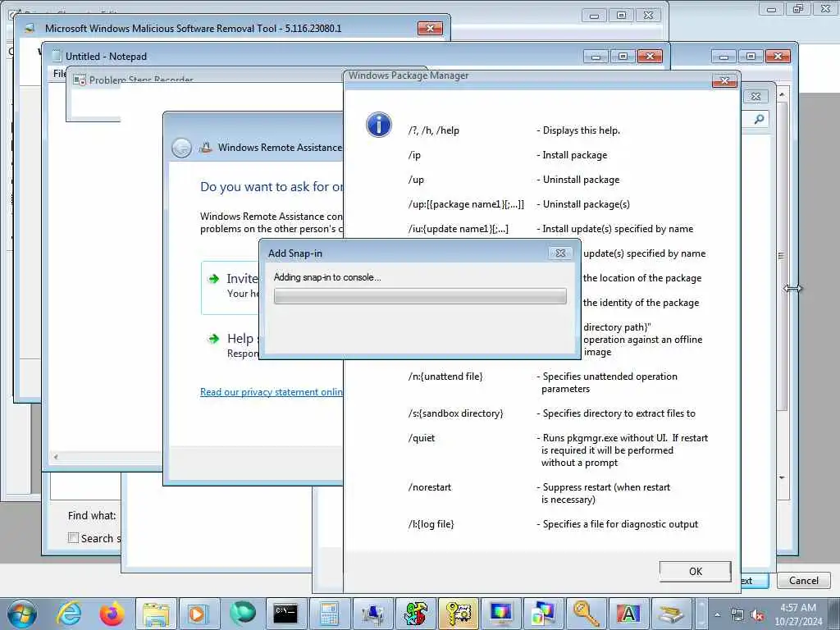
Task: Click the golden key taskbar icon
Action: (x=586, y=614)
